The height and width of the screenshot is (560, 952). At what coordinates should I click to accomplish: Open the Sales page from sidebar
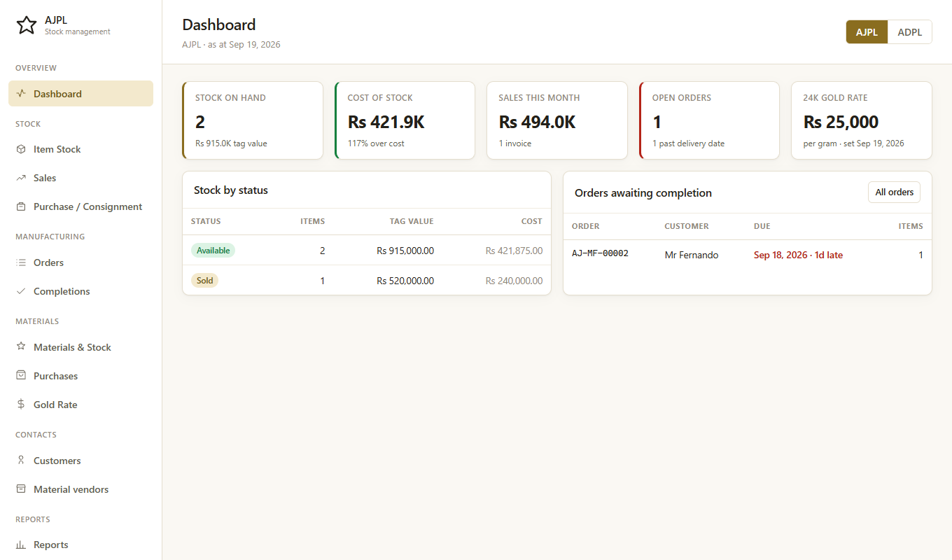(x=80, y=178)
